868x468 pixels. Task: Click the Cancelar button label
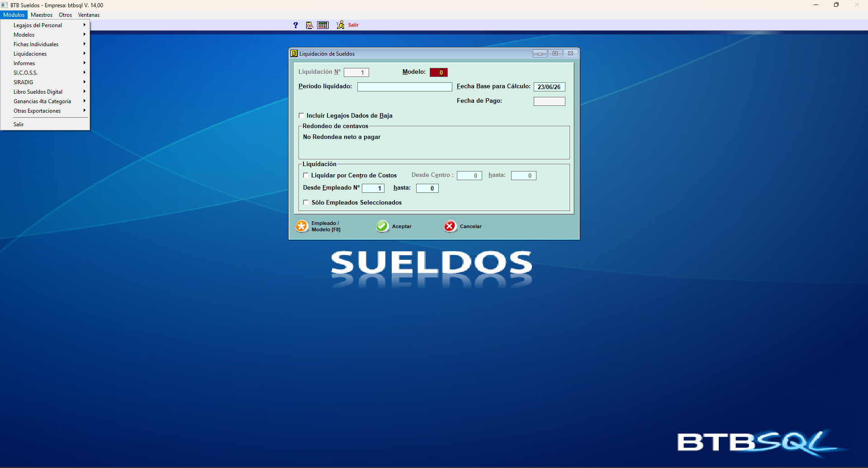click(x=471, y=226)
